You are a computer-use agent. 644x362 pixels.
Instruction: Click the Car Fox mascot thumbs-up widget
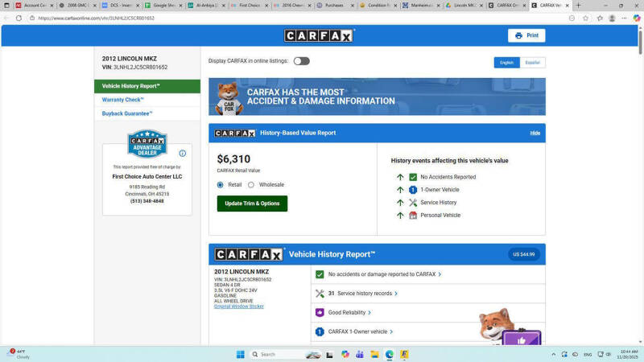click(509, 327)
